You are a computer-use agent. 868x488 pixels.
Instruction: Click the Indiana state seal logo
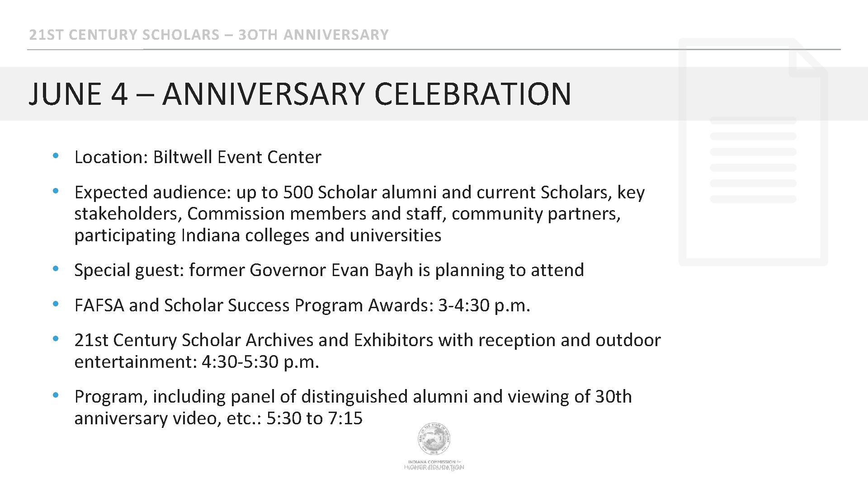(434, 439)
